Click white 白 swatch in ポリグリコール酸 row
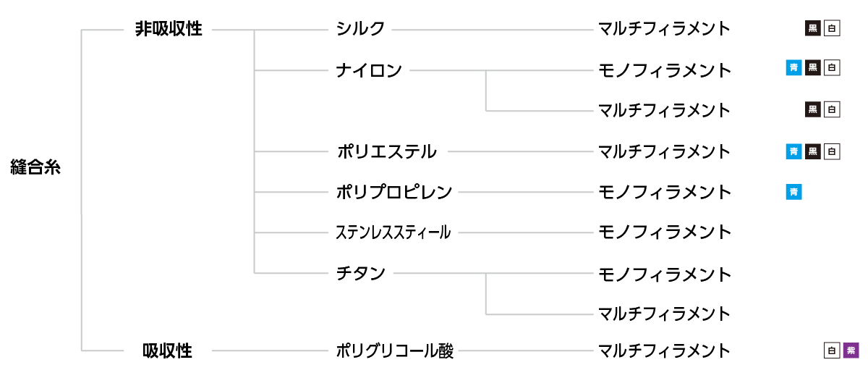 tap(832, 351)
